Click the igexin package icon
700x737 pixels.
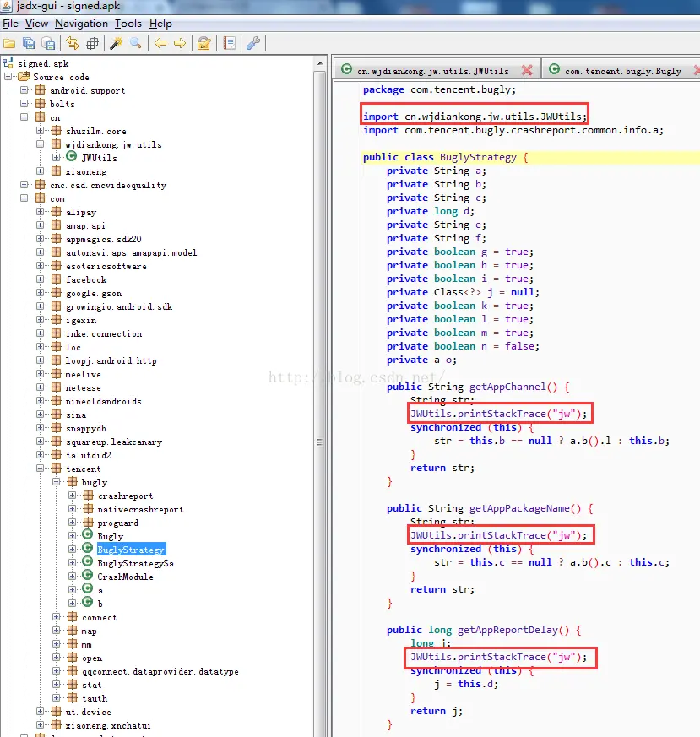[x=56, y=320]
